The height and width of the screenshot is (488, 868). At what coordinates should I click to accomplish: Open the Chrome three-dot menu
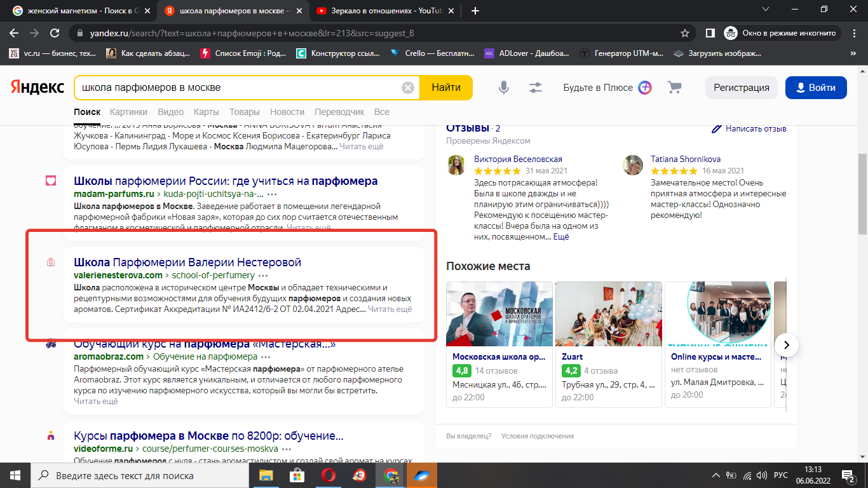coord(853,33)
